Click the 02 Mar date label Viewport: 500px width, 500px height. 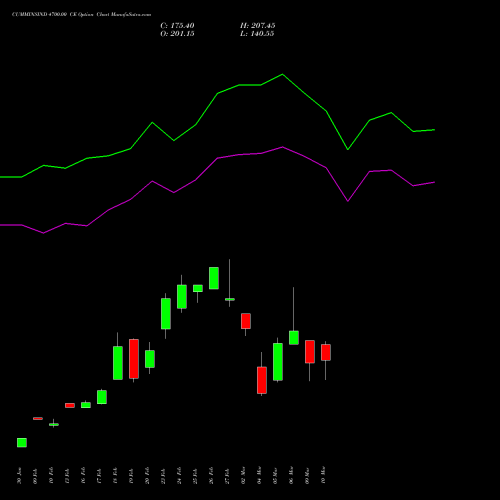243,475
